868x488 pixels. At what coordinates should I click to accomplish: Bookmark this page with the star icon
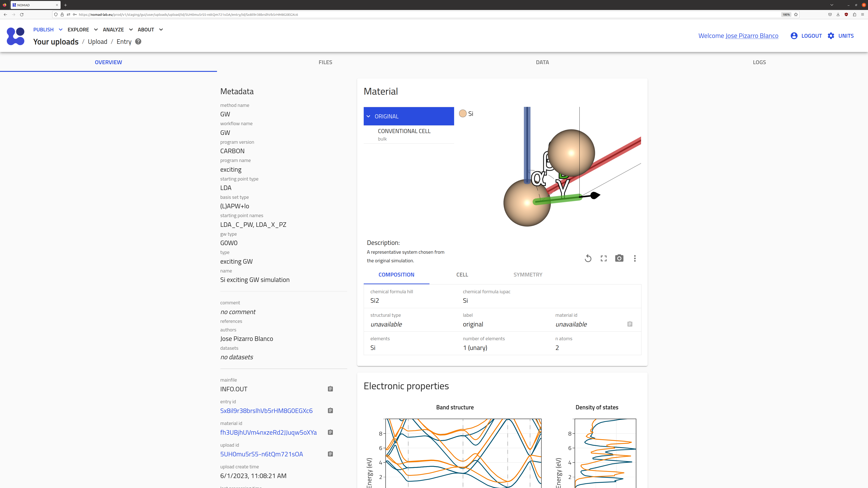(x=796, y=14)
